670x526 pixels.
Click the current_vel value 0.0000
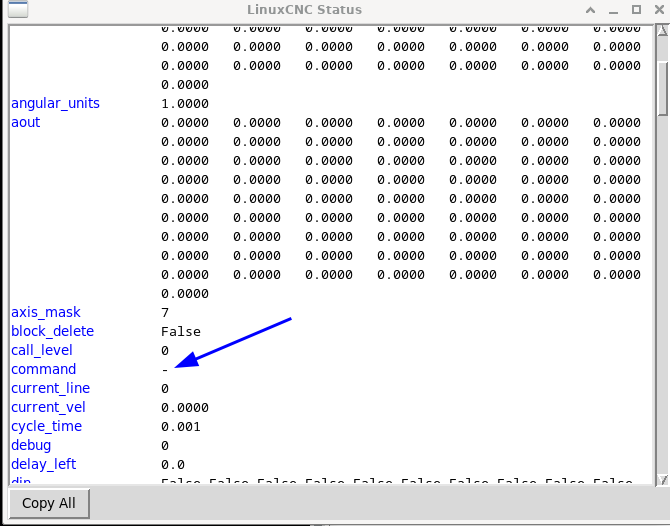click(185, 408)
